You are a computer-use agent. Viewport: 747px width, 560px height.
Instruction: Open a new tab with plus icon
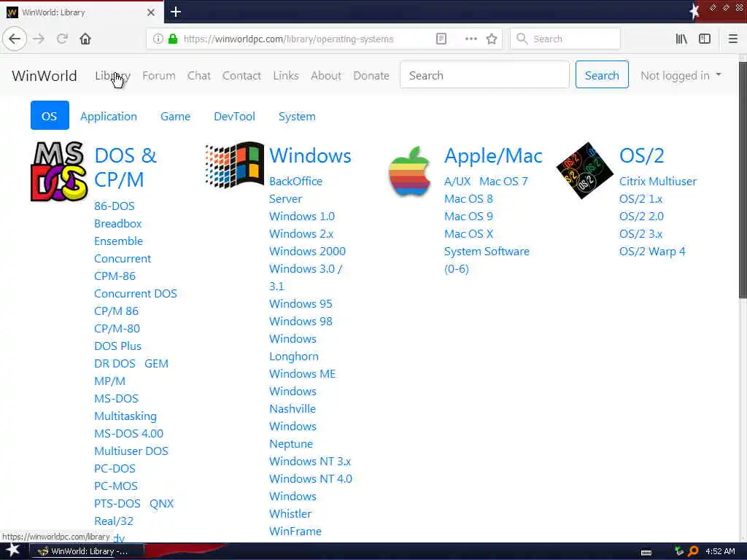pos(176,12)
